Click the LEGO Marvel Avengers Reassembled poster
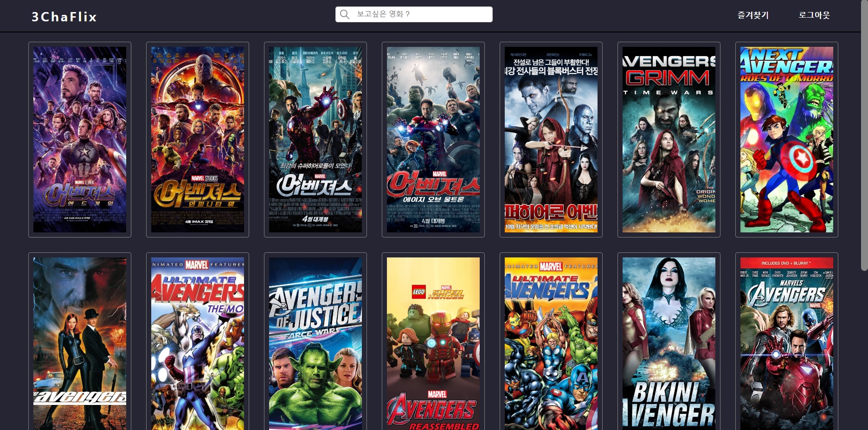 (x=433, y=343)
